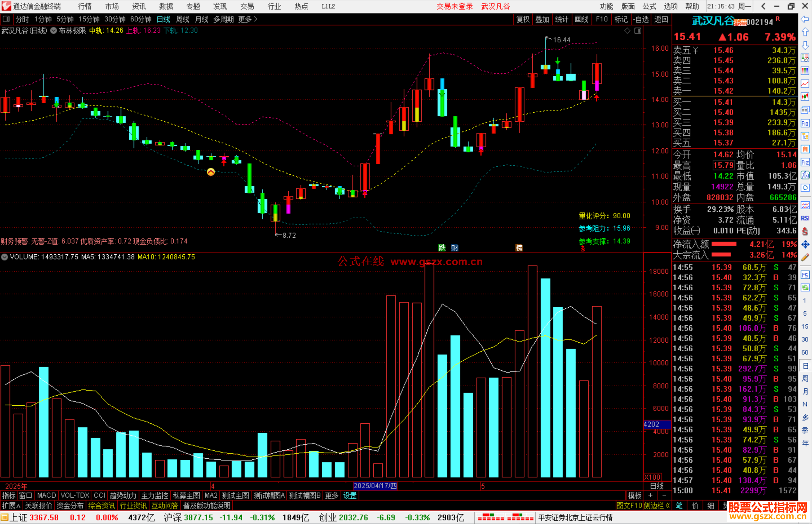Click the diamond icon at chart top-right
Viewport: 812px width, 524px height.
click(627, 31)
